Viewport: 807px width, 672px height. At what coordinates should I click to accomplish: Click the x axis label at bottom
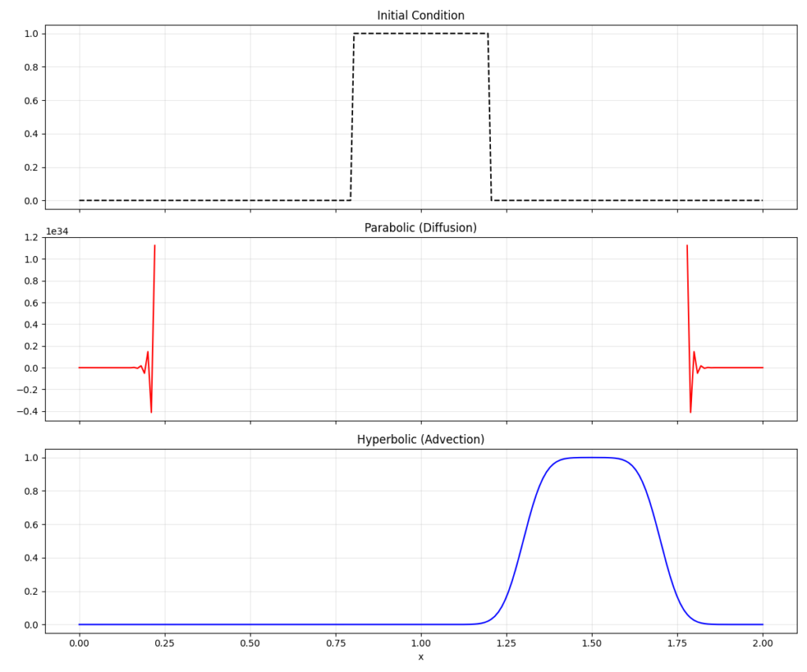(x=420, y=656)
